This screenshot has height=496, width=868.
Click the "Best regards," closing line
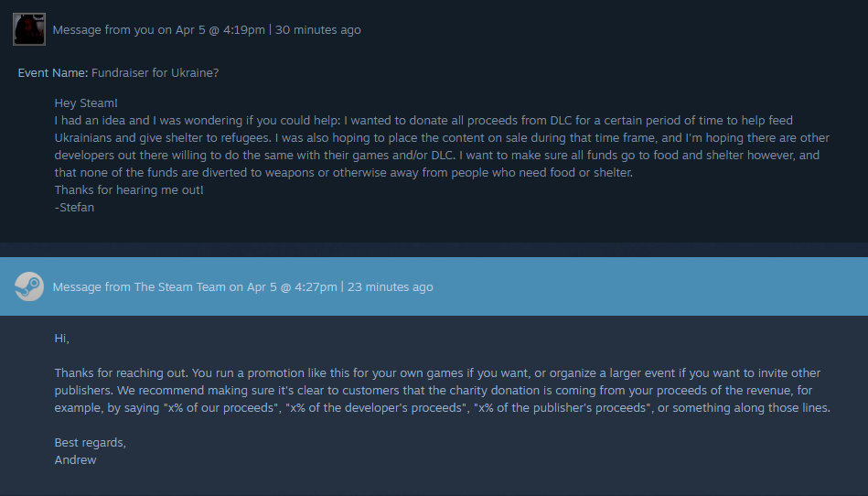click(91, 443)
